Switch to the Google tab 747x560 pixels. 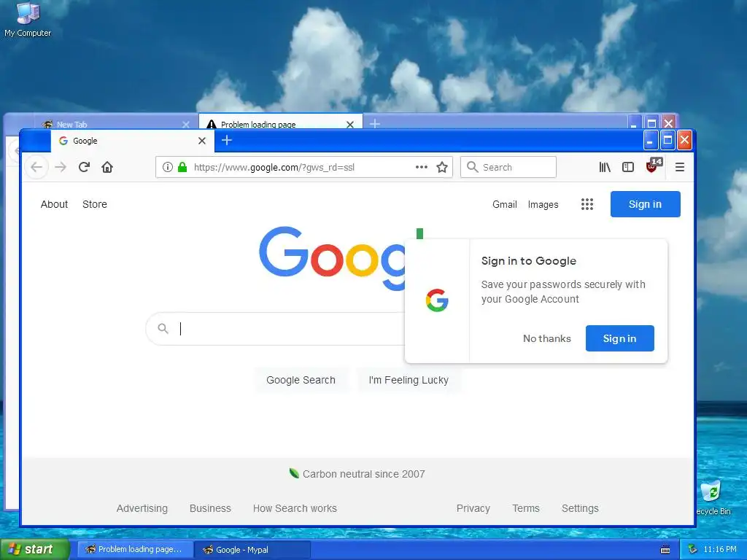(126, 141)
